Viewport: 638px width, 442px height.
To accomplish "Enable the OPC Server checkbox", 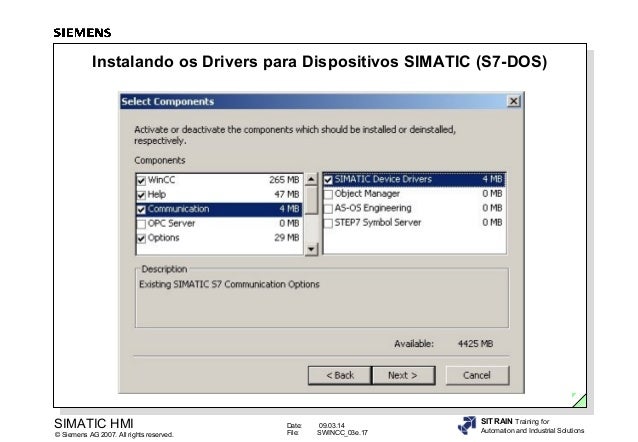I will [141, 224].
